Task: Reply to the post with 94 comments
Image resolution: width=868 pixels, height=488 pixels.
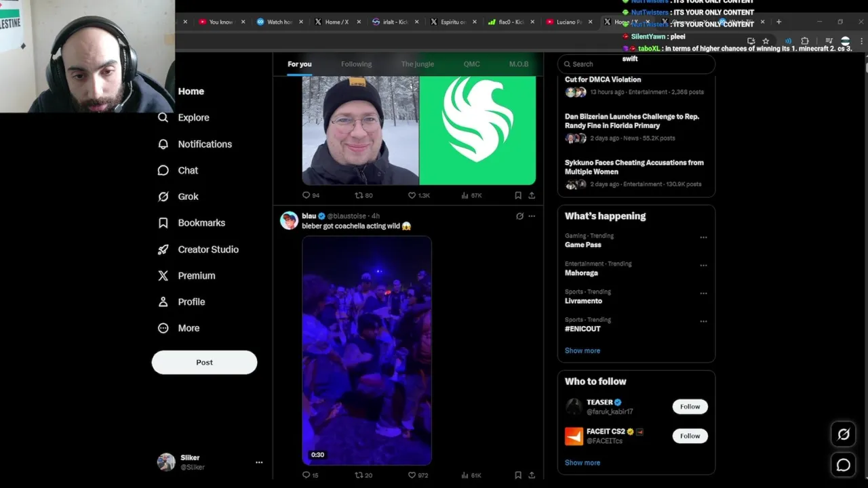Action: [311, 195]
